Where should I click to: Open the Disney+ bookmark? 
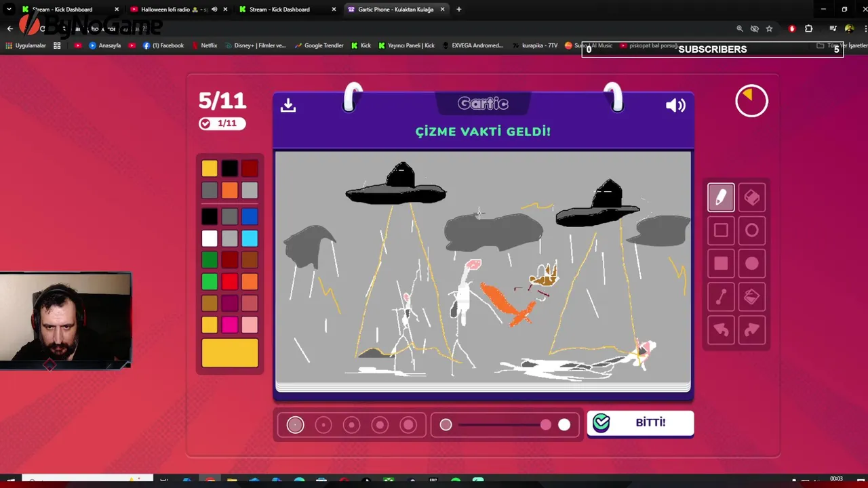[255, 45]
